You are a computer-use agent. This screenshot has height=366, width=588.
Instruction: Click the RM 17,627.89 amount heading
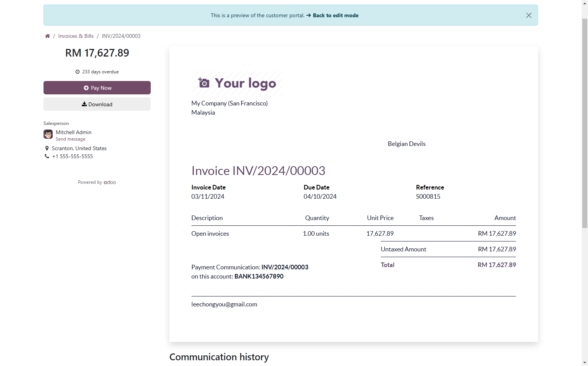click(x=97, y=53)
